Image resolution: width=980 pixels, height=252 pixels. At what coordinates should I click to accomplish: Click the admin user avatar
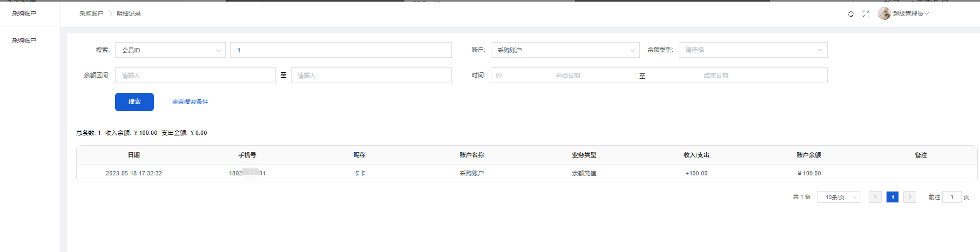884,13
